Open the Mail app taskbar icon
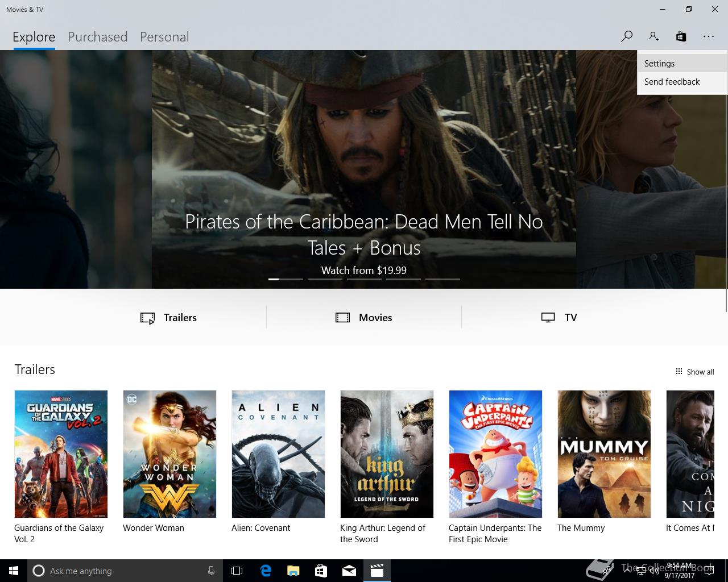The height and width of the screenshot is (582, 728). pos(349,571)
